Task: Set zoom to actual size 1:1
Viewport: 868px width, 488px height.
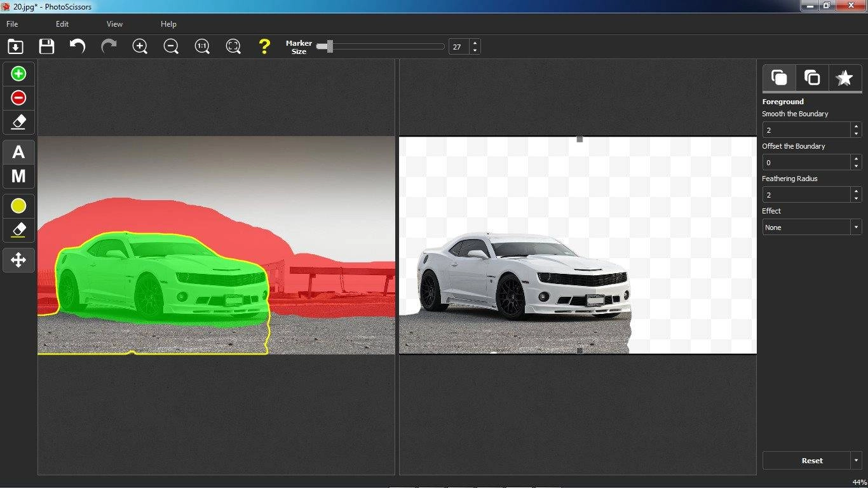Action: pos(202,46)
